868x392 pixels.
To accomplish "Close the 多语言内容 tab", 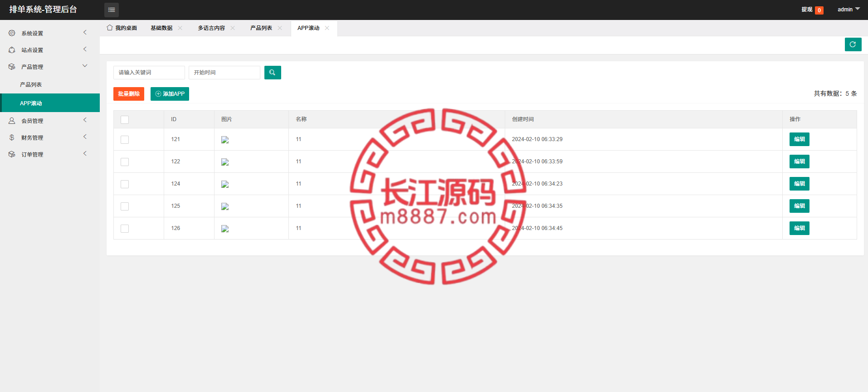I will click(x=233, y=28).
